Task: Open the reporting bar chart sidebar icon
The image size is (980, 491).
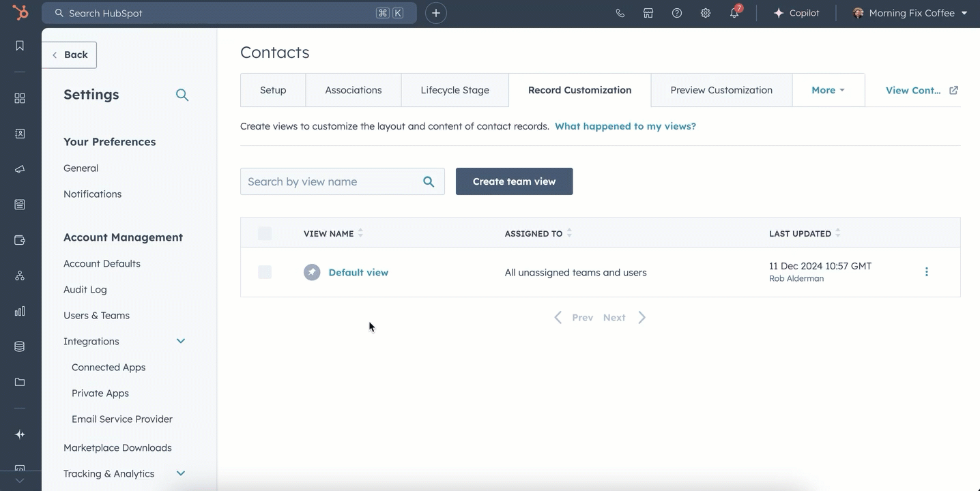Action: 20,311
